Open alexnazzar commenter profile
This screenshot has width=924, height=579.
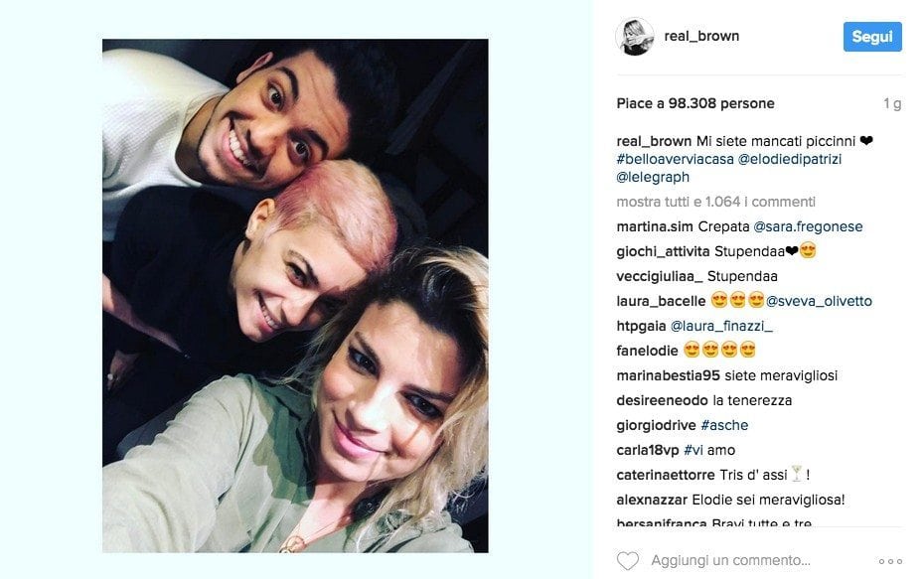tap(652, 501)
